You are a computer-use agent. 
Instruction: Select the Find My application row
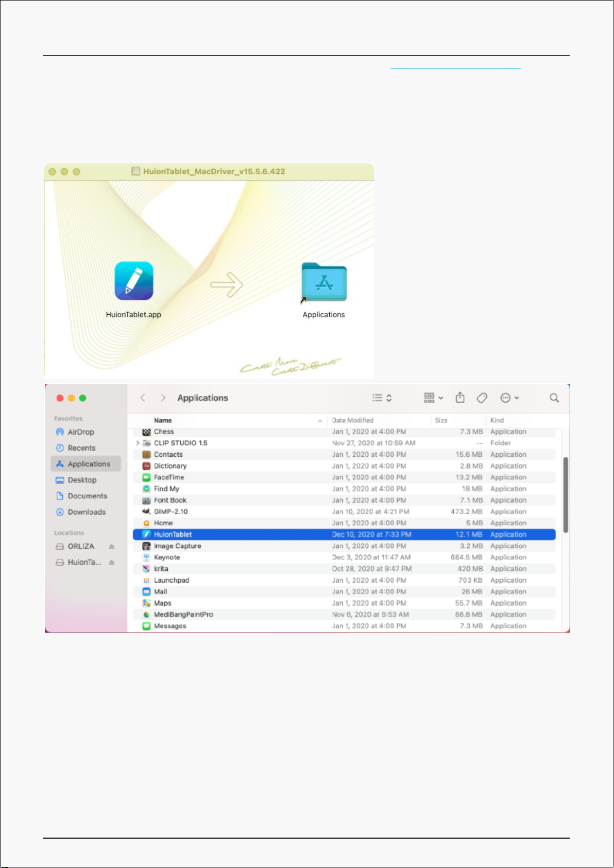[x=344, y=489]
